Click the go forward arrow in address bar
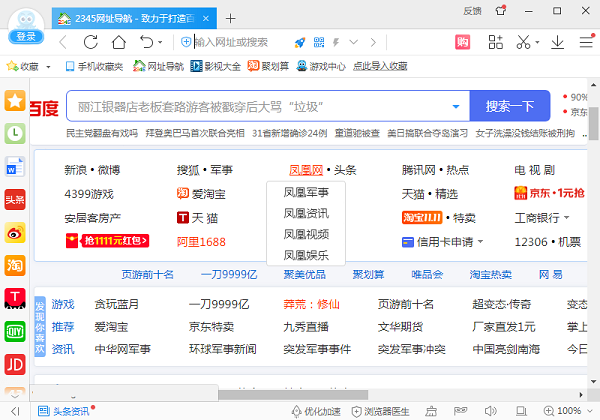 tap(373, 42)
